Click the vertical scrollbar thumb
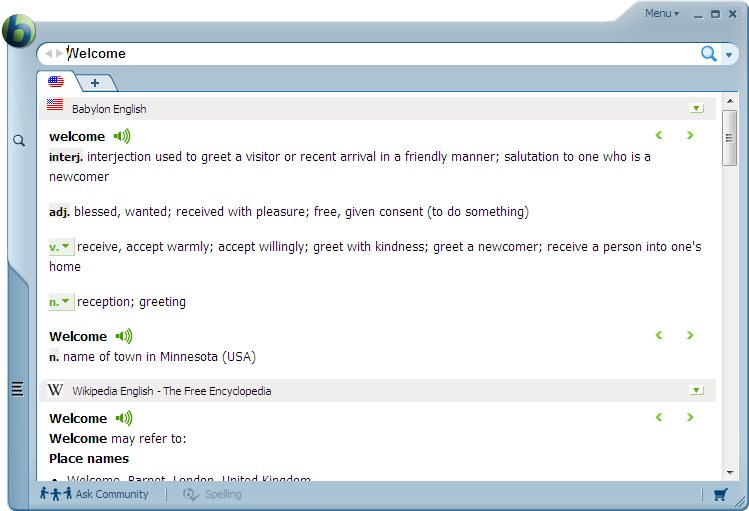The image size is (749, 511). [x=729, y=138]
